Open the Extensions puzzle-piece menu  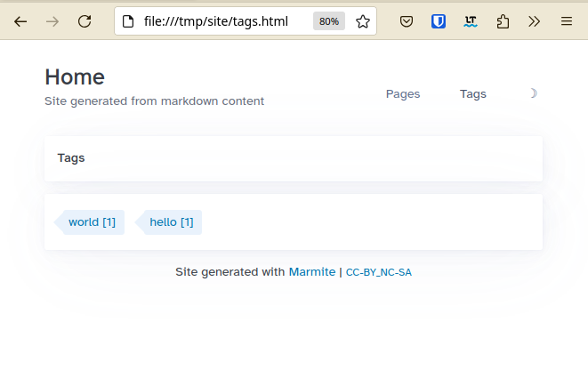tap(503, 21)
